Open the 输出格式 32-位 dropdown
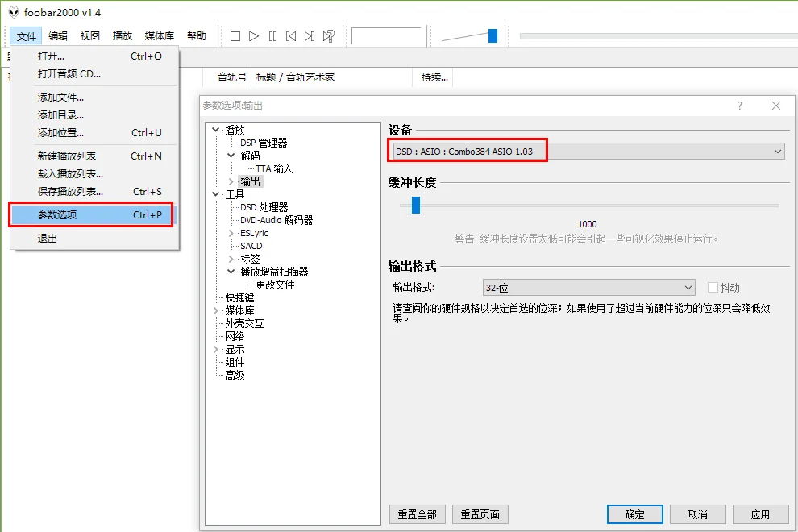This screenshot has height=532, width=798. tap(588, 288)
